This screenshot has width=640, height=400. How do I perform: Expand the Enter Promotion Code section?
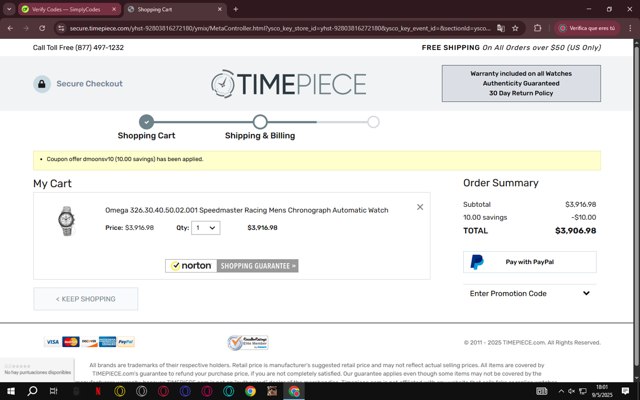coord(529,293)
